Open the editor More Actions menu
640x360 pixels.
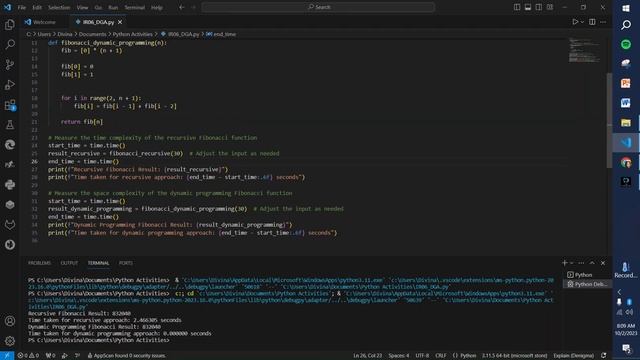click(x=603, y=22)
